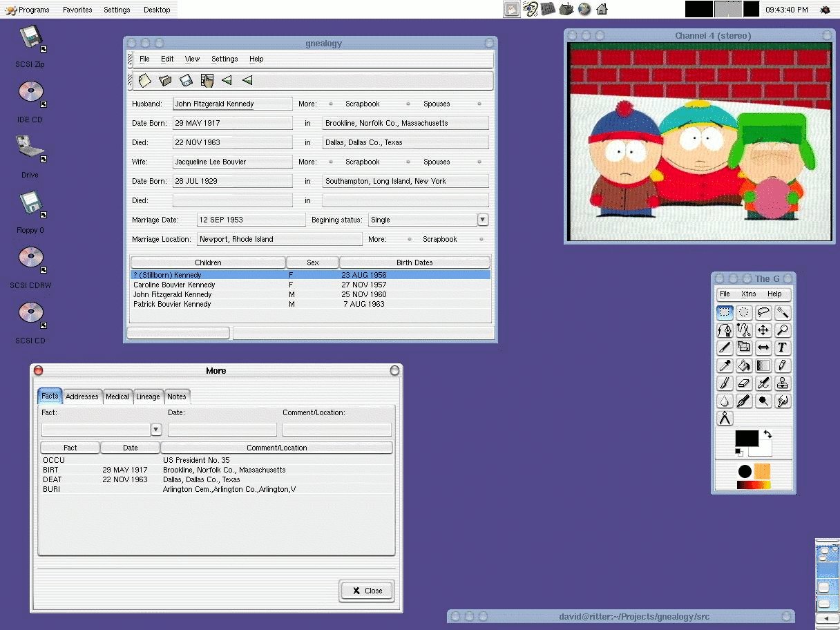The width and height of the screenshot is (840, 630).
Task: Choose the Blend gradient tool
Action: (763, 365)
